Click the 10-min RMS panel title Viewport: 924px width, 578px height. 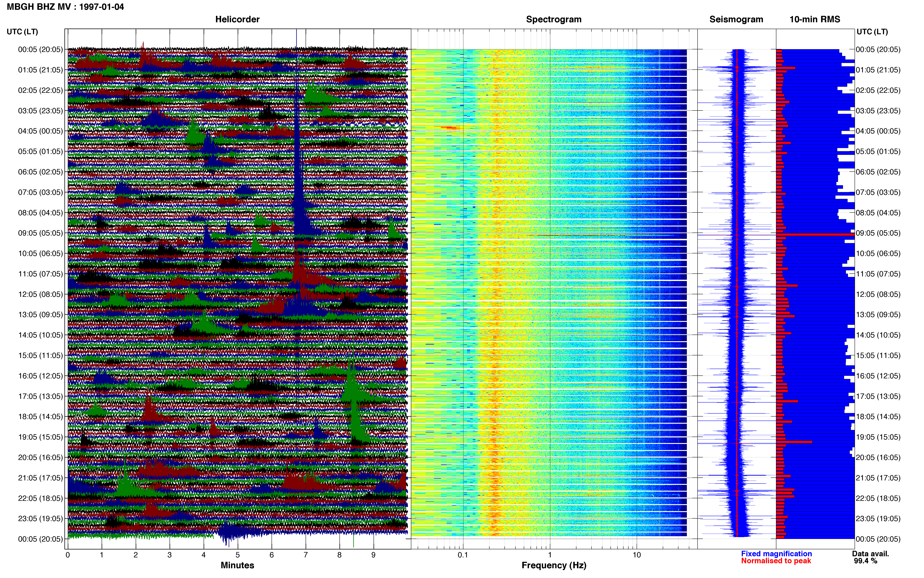click(x=815, y=19)
